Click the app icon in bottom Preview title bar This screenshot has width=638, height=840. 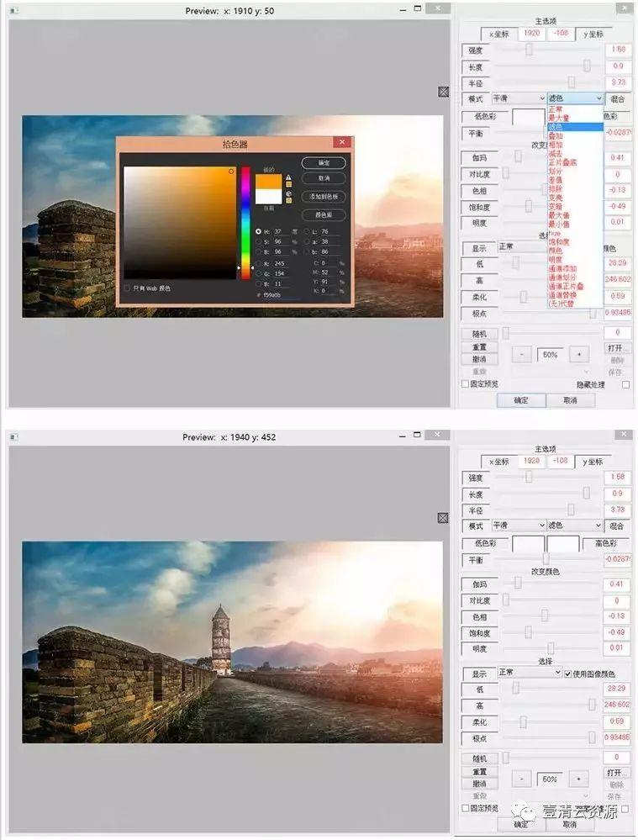(x=14, y=437)
